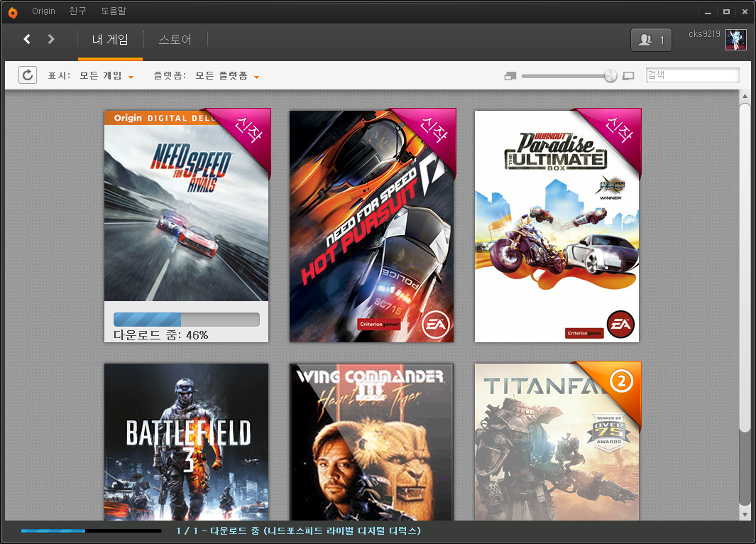Select the 내 게임 tab
The width and height of the screenshot is (756, 544).
click(110, 40)
